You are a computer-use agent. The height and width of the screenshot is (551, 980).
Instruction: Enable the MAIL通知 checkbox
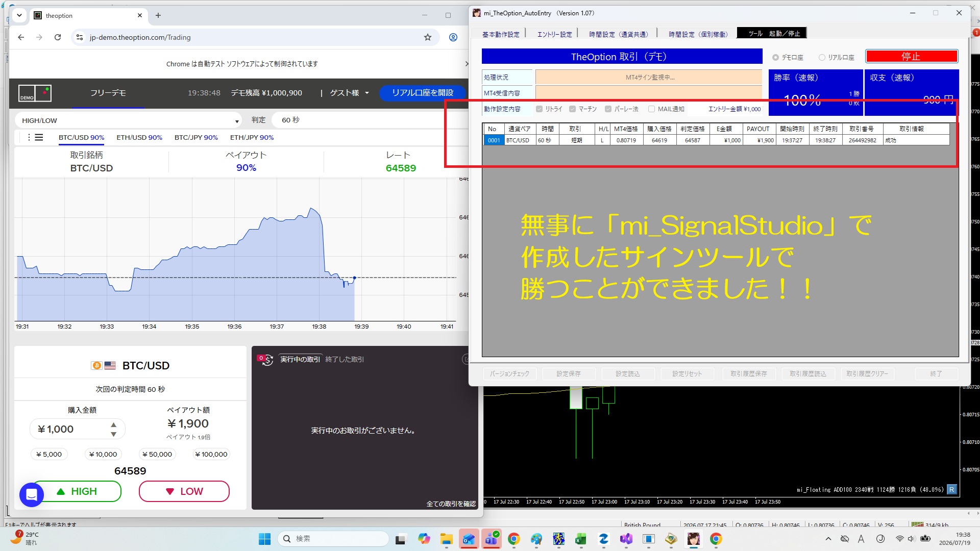click(651, 109)
